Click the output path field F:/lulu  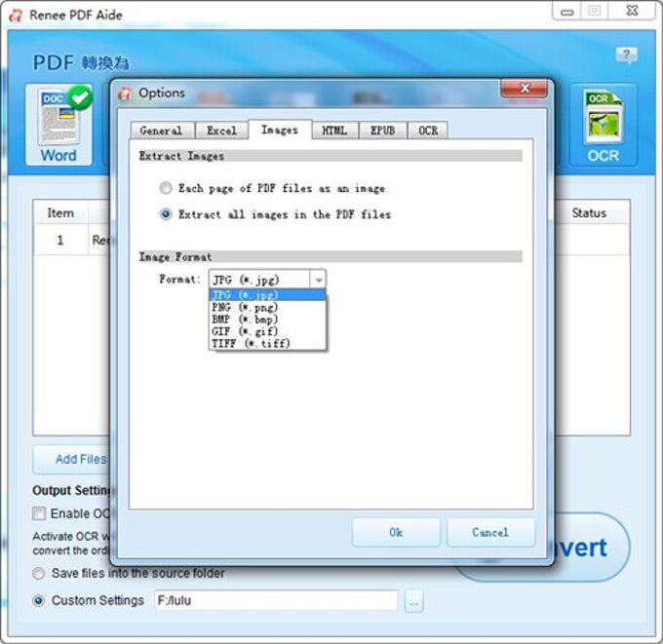pos(277,600)
